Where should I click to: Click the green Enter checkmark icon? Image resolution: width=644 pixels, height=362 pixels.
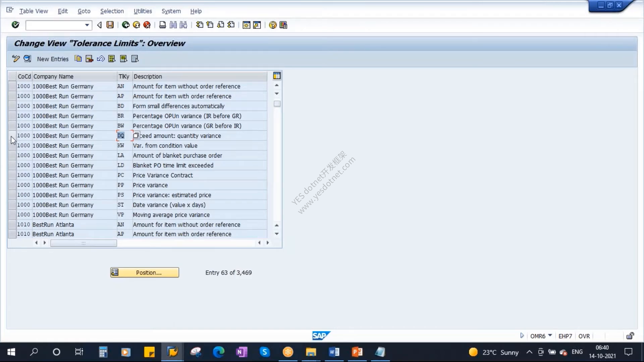click(15, 25)
